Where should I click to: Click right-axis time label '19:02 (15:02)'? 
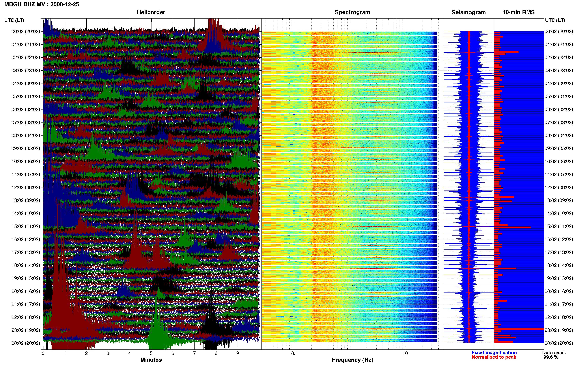pyautogui.click(x=559, y=278)
